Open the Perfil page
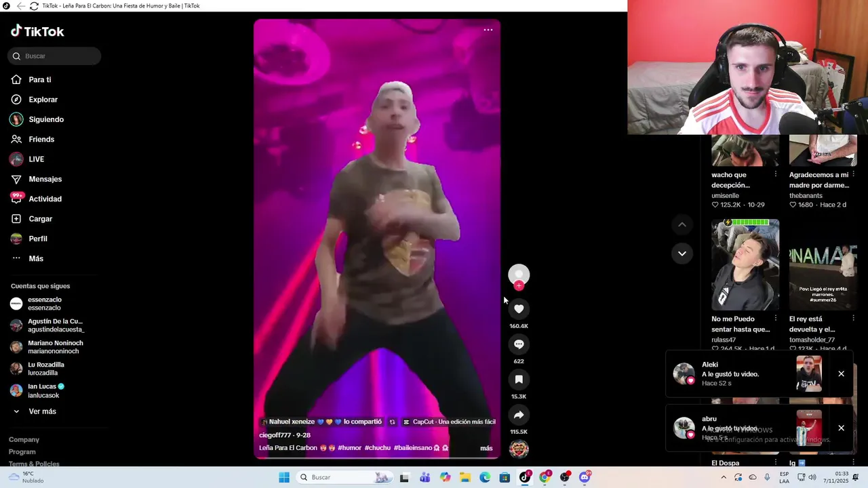 pyautogui.click(x=37, y=239)
